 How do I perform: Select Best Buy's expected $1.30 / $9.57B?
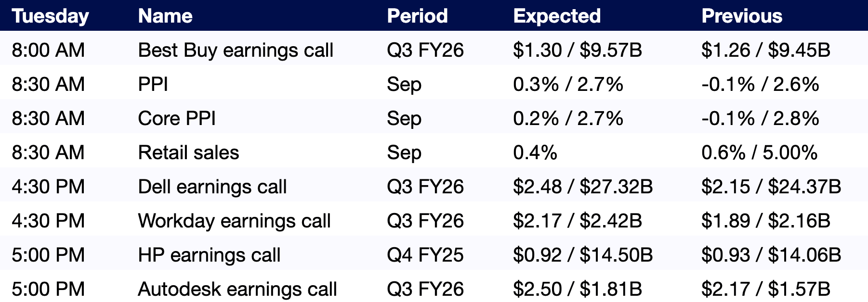tap(578, 50)
